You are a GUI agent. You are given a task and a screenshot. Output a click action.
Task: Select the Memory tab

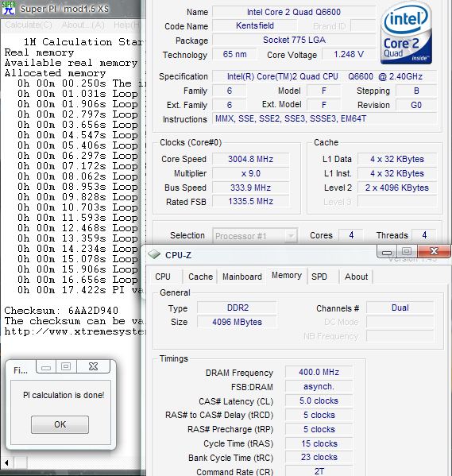pyautogui.click(x=287, y=275)
